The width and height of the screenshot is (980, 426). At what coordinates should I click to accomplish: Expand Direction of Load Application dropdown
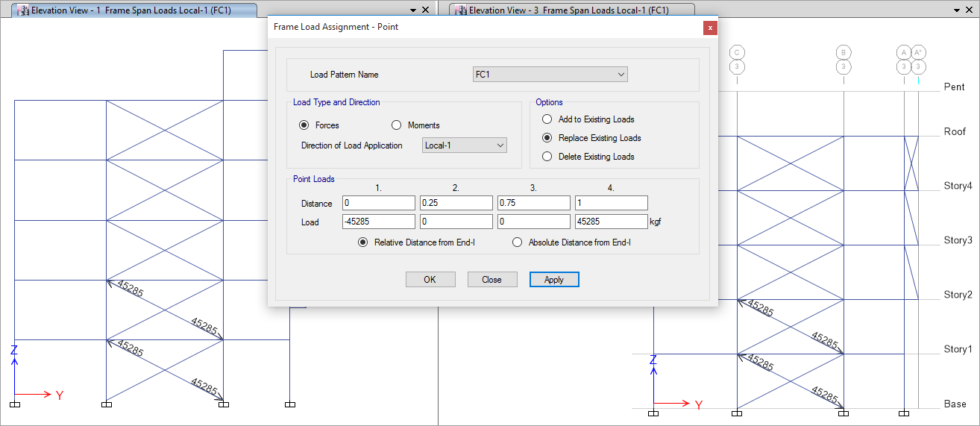pos(465,145)
